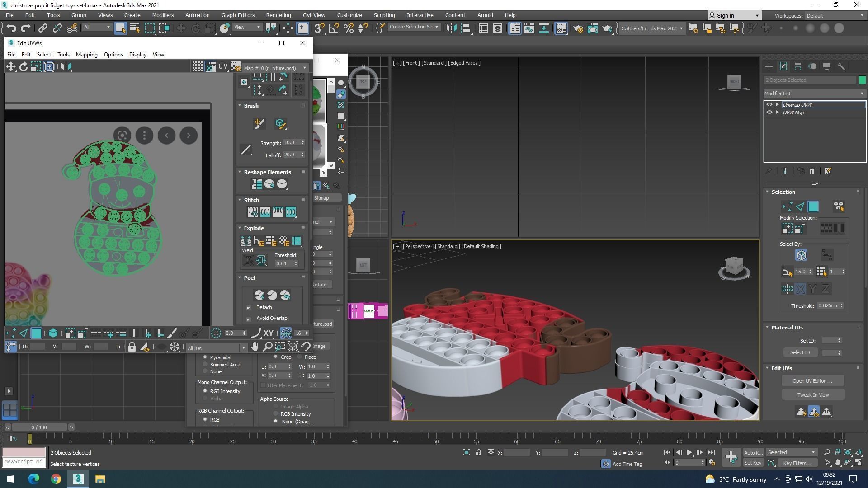
Task: Uncheck the Avoid Overlap checkbox
Action: pyautogui.click(x=249, y=319)
